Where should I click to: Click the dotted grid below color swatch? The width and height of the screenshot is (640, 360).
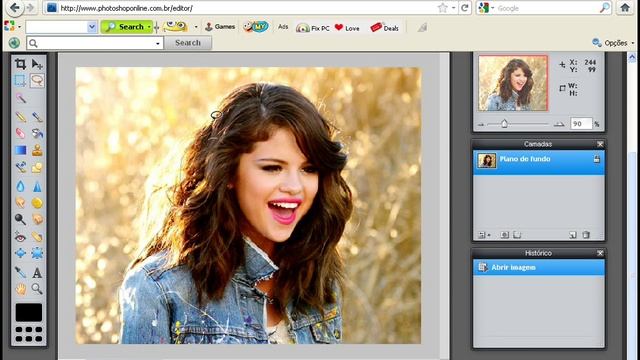click(x=29, y=334)
